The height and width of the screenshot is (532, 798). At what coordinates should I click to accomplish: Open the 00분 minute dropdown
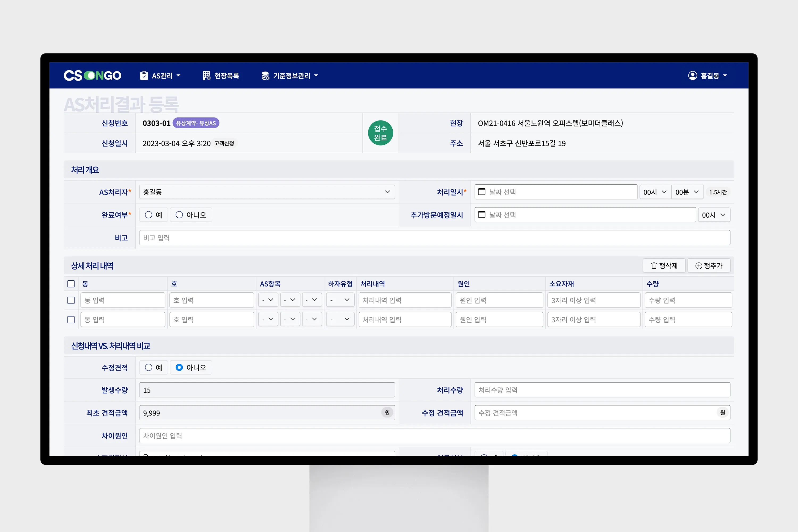(x=687, y=192)
